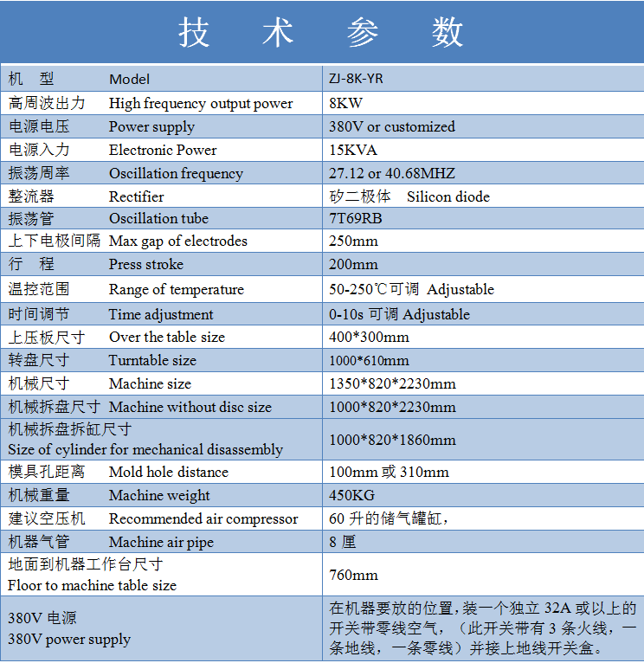
Task: Select the 27.12 or 40.68MHZ value
Action: pyautogui.click(x=391, y=173)
